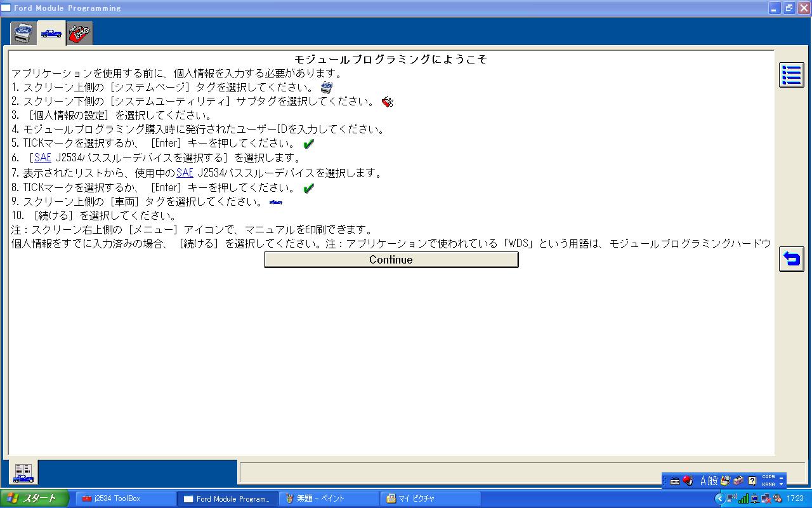Open the red Toolbox tab

[x=79, y=33]
